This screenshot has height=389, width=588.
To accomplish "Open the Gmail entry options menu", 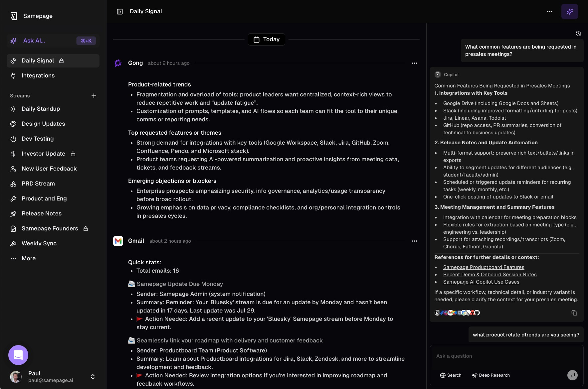I will coord(415,241).
